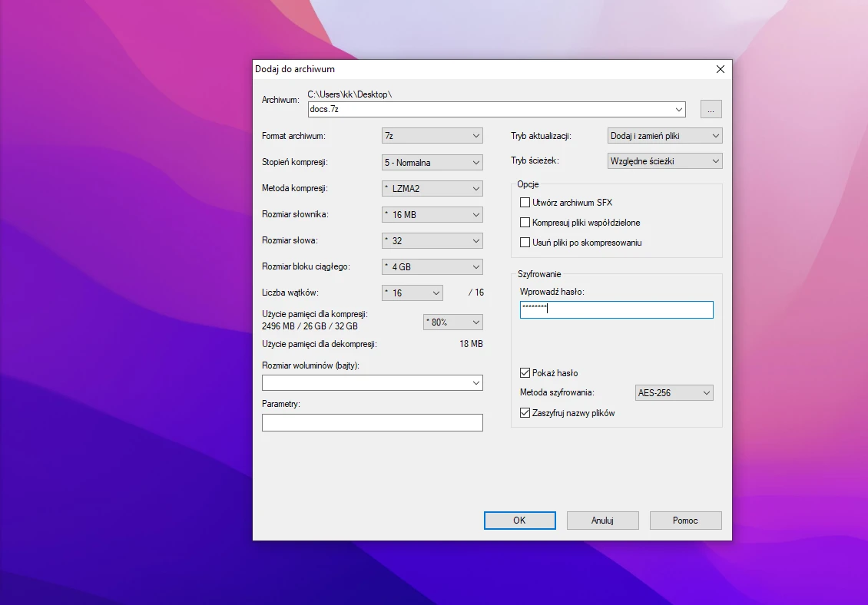Image resolution: width=868 pixels, height=605 pixels.
Task: Click the browse (...) button next to archive path
Action: click(711, 109)
